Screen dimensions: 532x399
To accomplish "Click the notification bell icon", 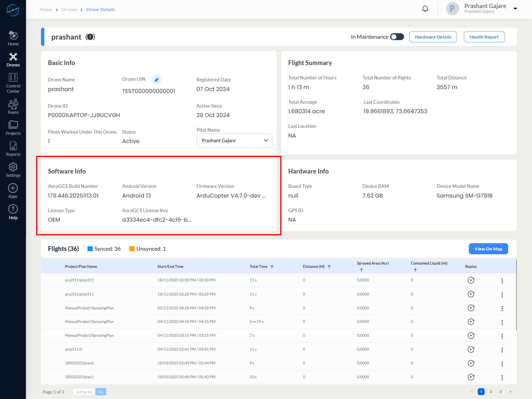I will tap(425, 9).
